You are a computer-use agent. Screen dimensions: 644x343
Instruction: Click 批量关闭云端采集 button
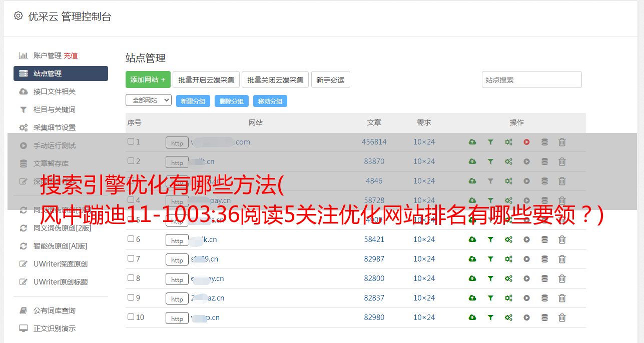coord(275,79)
